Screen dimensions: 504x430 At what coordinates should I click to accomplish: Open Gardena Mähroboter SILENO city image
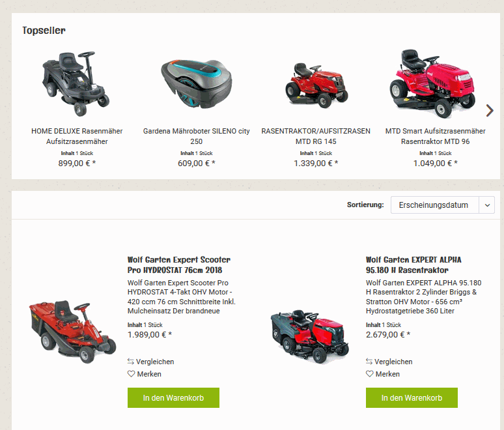(197, 83)
